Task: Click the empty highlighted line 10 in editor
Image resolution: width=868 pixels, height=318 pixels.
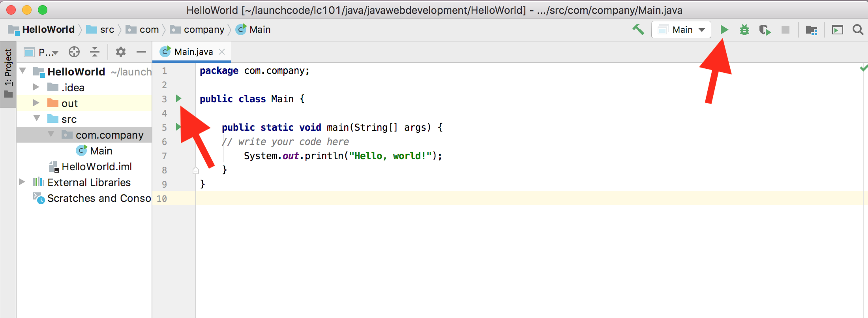Action: pos(529,198)
